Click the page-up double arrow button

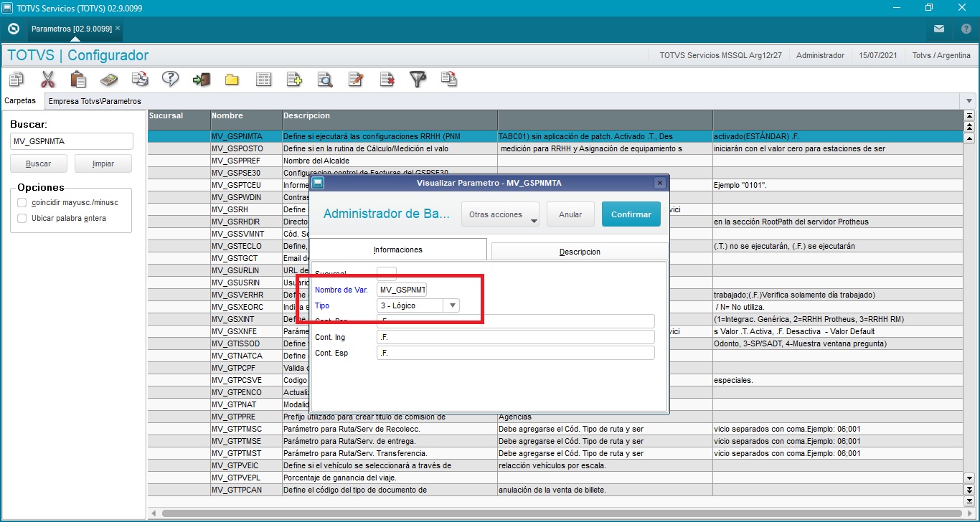click(971, 125)
